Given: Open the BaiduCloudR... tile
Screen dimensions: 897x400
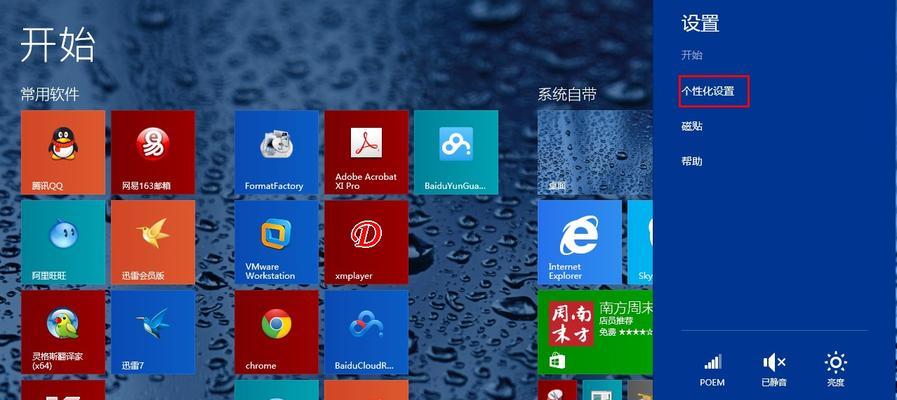Looking at the screenshot, I should point(366,332).
